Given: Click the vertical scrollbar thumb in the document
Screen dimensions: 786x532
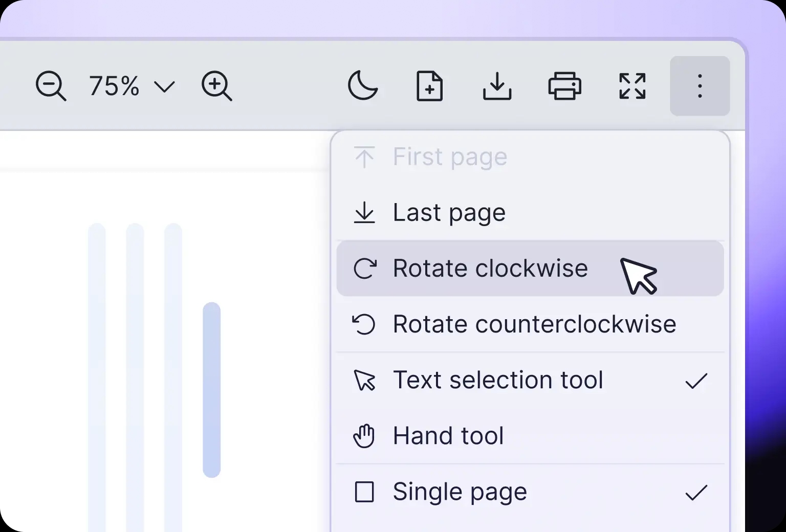Looking at the screenshot, I should point(211,390).
